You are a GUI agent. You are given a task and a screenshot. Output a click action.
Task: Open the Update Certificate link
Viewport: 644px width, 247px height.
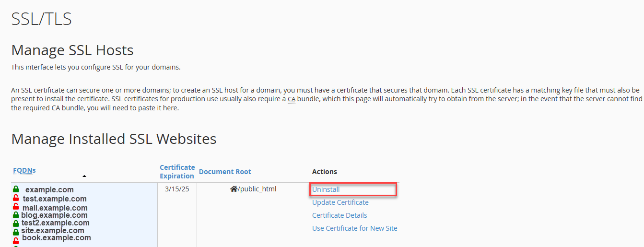pyautogui.click(x=340, y=202)
